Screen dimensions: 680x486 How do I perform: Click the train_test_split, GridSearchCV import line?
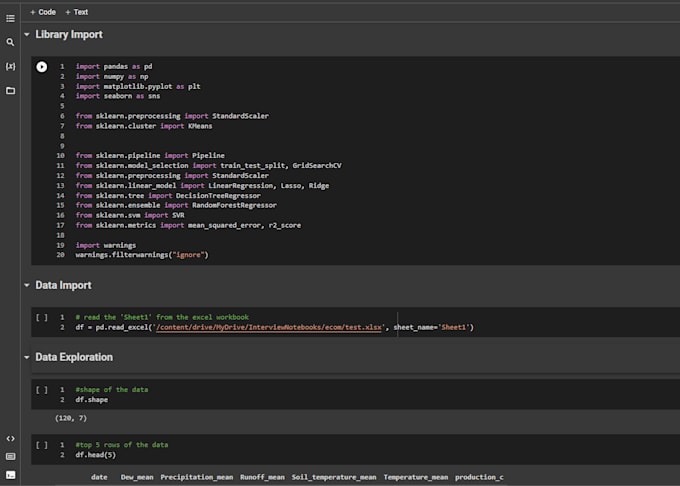click(x=209, y=165)
